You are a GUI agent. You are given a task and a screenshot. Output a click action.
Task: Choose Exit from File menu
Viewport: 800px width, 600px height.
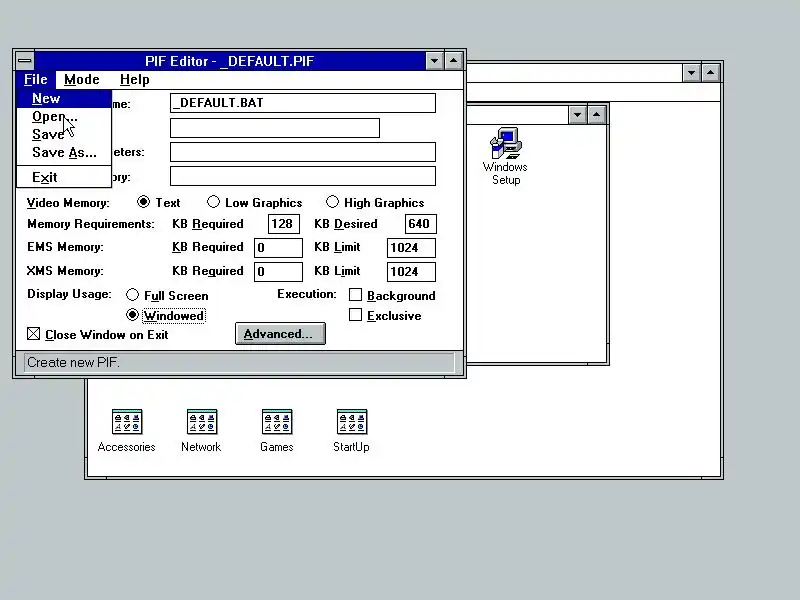[x=64, y=178]
